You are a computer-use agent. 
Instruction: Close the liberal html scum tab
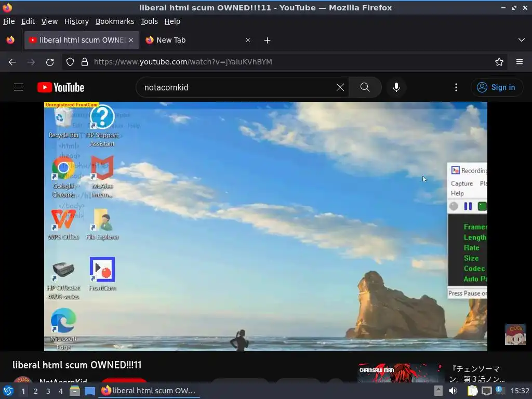(131, 40)
